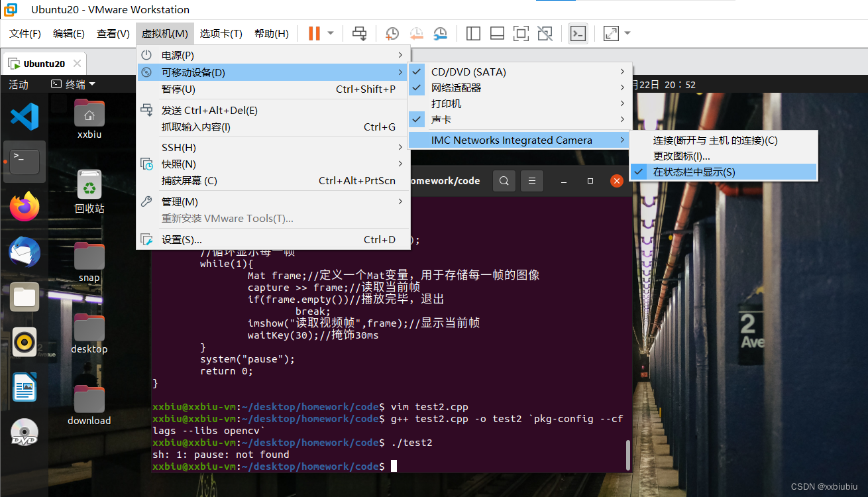Image resolution: width=868 pixels, height=497 pixels.
Task: Open the 查看(V) menu
Action: [113, 33]
